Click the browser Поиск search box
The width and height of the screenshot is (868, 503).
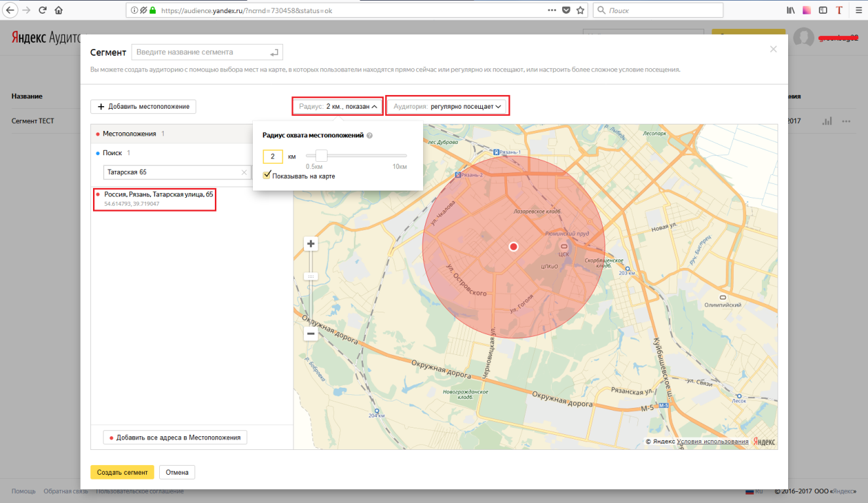(x=658, y=10)
